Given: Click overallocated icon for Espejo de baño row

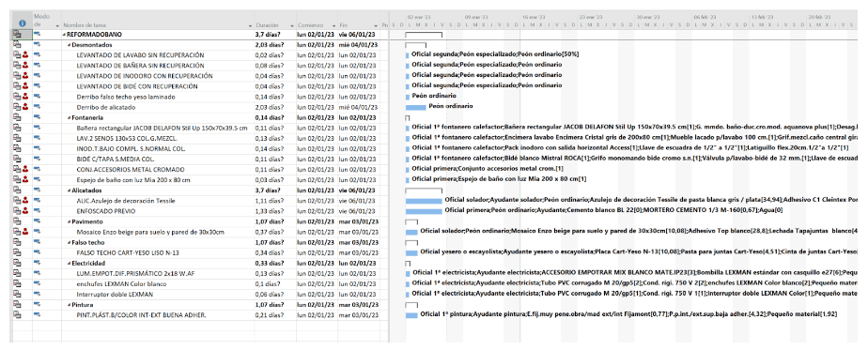Looking at the screenshot, I should tap(25, 180).
